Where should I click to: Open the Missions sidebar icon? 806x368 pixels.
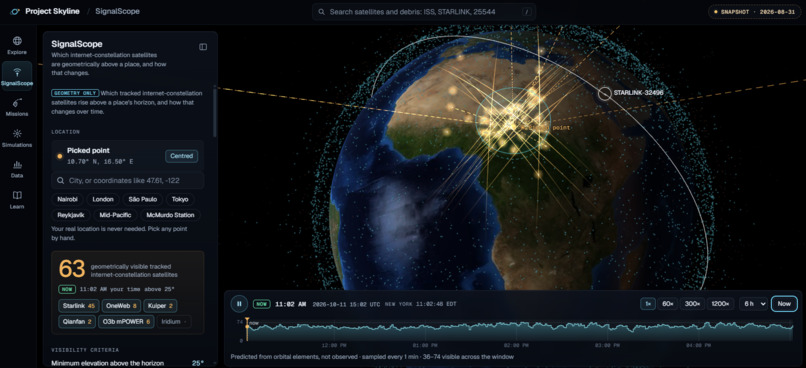[17, 107]
